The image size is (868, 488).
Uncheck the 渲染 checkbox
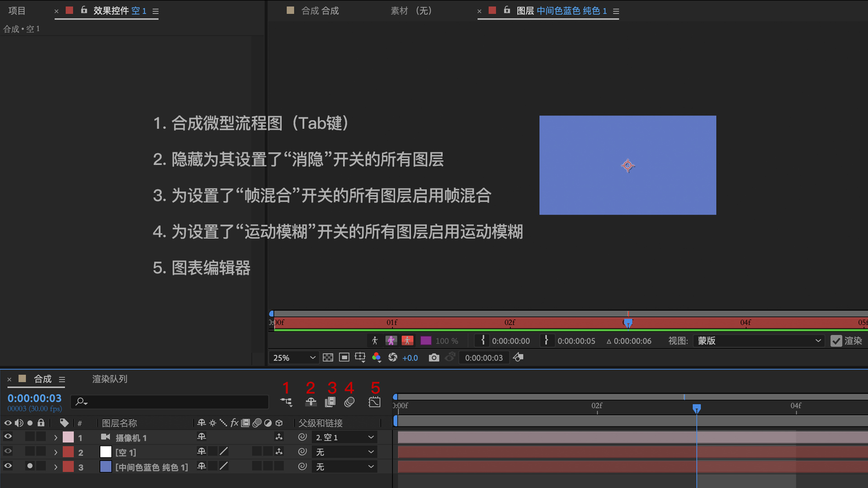click(836, 341)
